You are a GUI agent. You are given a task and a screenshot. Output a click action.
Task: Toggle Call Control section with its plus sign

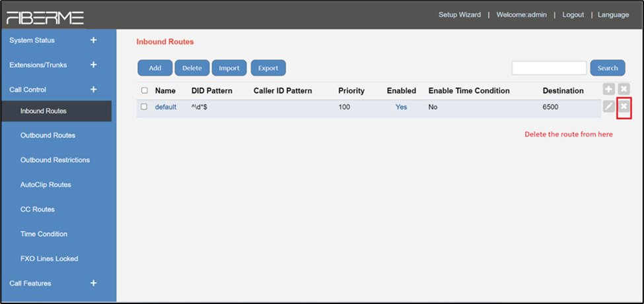tap(93, 90)
